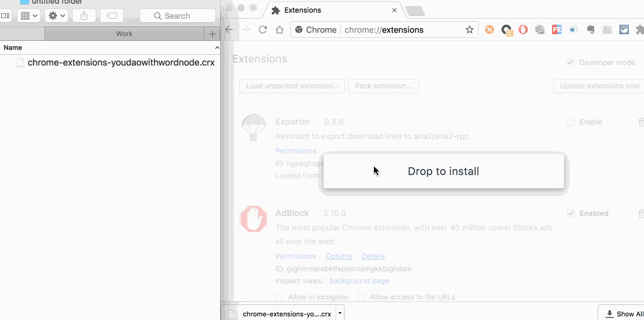This screenshot has width=644, height=320.
Task: Uncheck the AdBlock Enabled checkbox
Action: pyautogui.click(x=571, y=213)
